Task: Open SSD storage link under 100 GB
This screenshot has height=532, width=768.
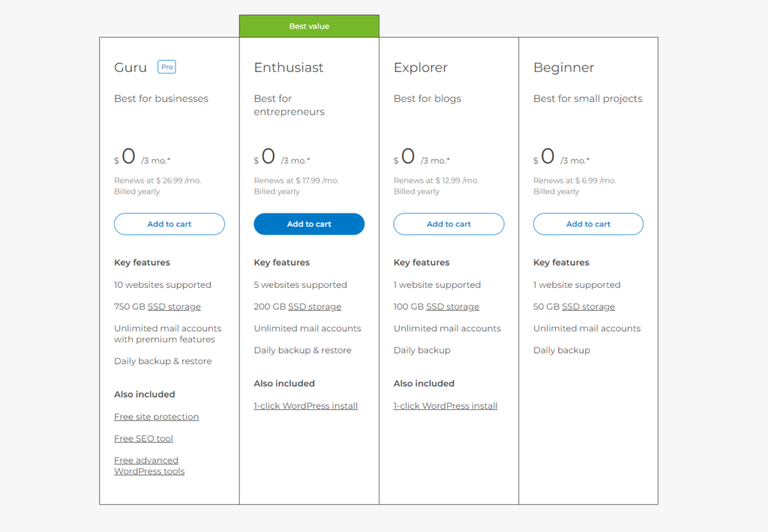Action: click(x=452, y=307)
